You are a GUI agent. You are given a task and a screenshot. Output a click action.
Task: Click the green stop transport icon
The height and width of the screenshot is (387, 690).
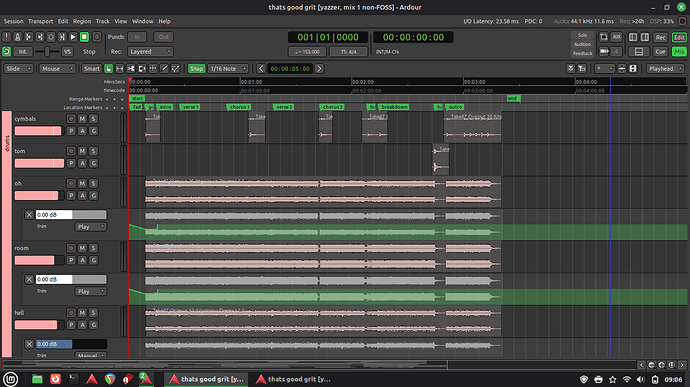pos(84,37)
